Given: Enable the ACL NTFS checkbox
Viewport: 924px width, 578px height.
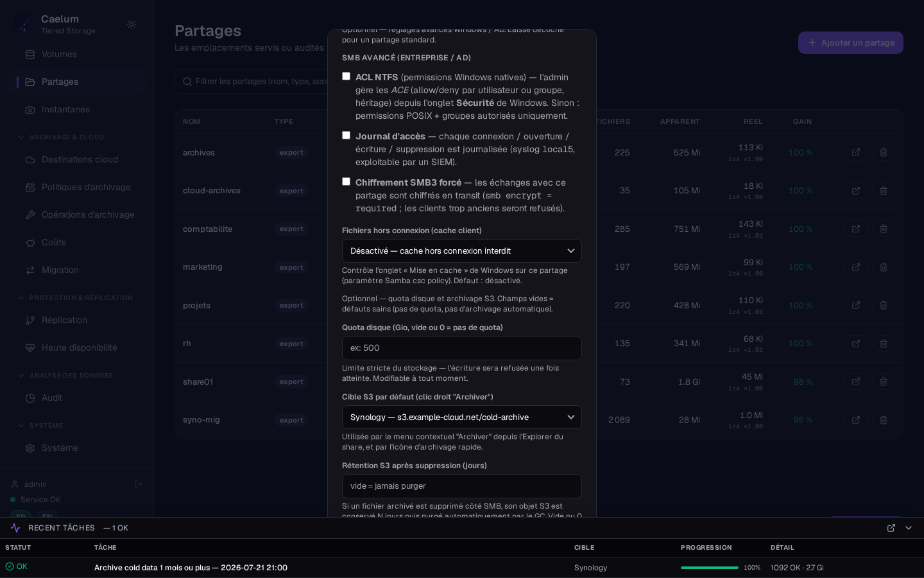Looking at the screenshot, I should pos(346,76).
